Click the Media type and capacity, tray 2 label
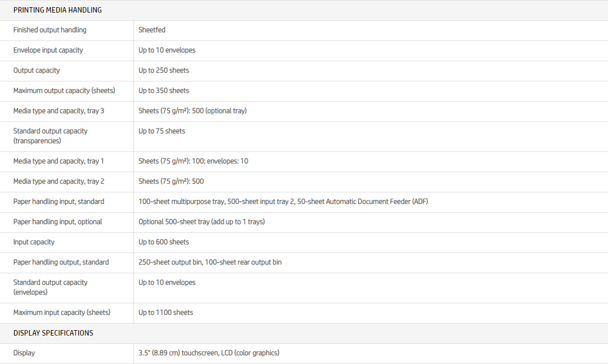 (x=59, y=181)
